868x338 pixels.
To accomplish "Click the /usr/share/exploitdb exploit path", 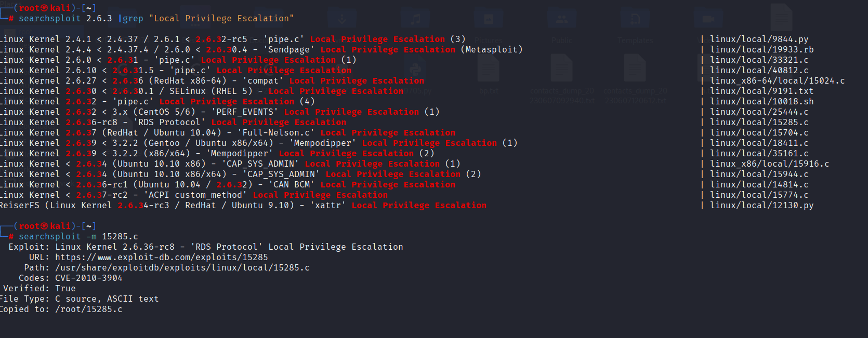I will pyautogui.click(x=182, y=267).
